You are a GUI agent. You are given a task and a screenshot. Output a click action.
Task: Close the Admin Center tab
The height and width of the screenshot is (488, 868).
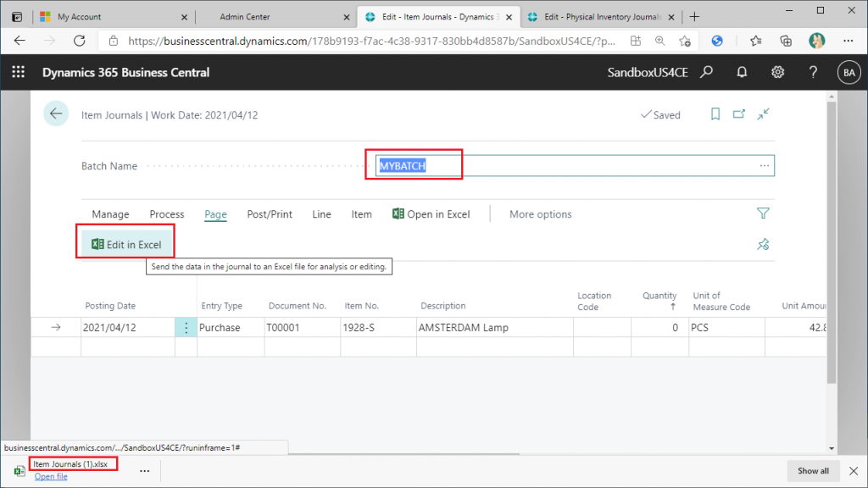click(347, 17)
